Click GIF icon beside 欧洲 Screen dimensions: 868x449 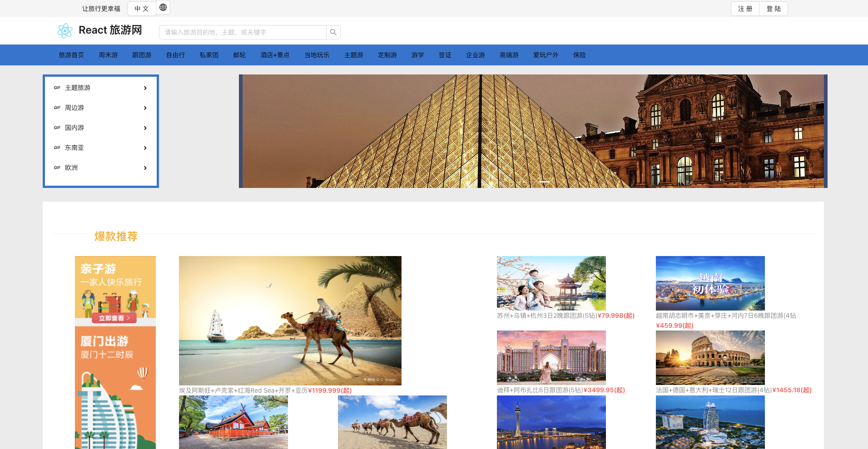pos(57,168)
